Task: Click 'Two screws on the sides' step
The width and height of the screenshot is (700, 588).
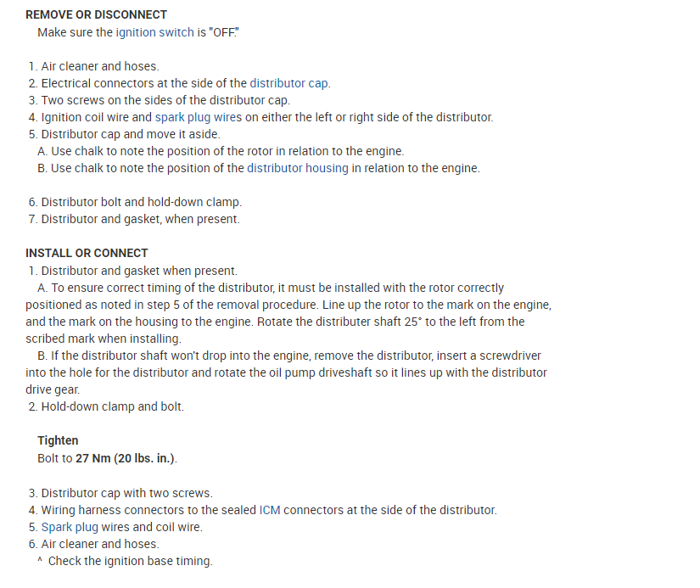Action: tap(165, 100)
